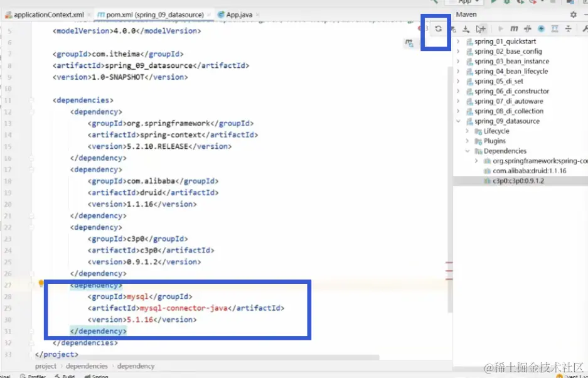
Task: Click spring-context artifactId text
Action: click(171, 135)
